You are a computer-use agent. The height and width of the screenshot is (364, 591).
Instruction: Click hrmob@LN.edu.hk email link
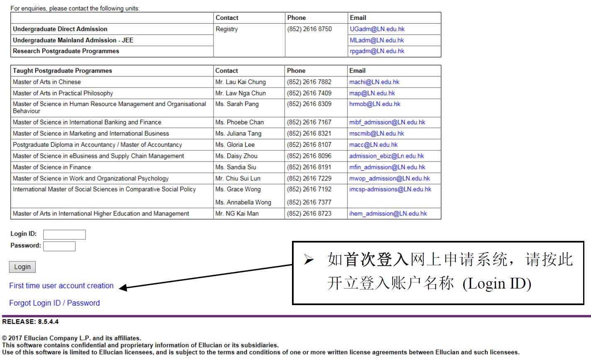[x=375, y=104]
